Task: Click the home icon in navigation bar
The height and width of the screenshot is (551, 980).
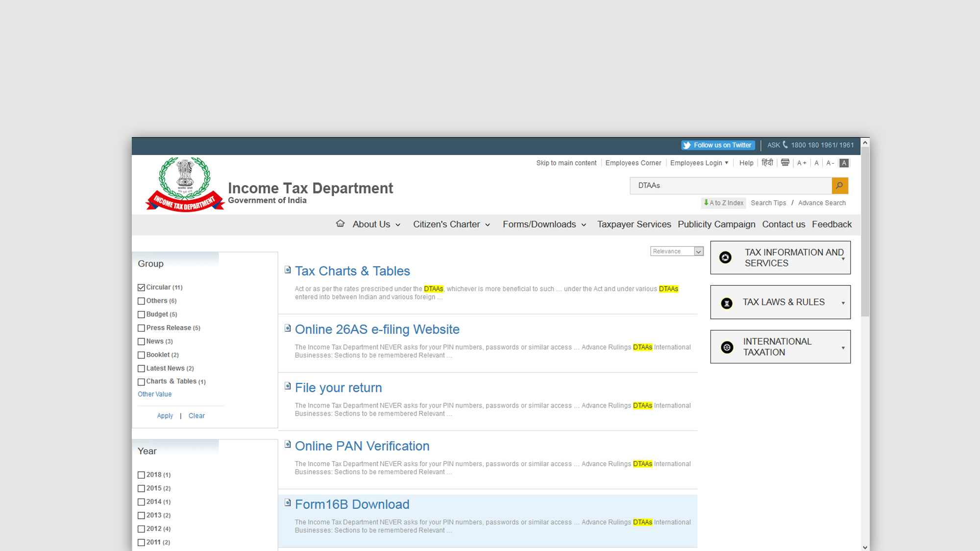Action: pyautogui.click(x=340, y=224)
